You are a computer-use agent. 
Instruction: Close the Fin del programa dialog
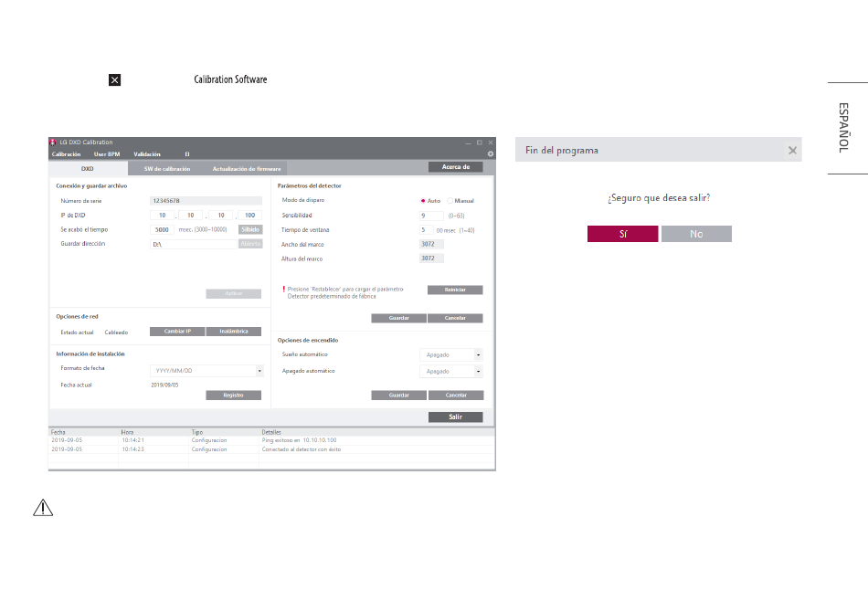792,150
